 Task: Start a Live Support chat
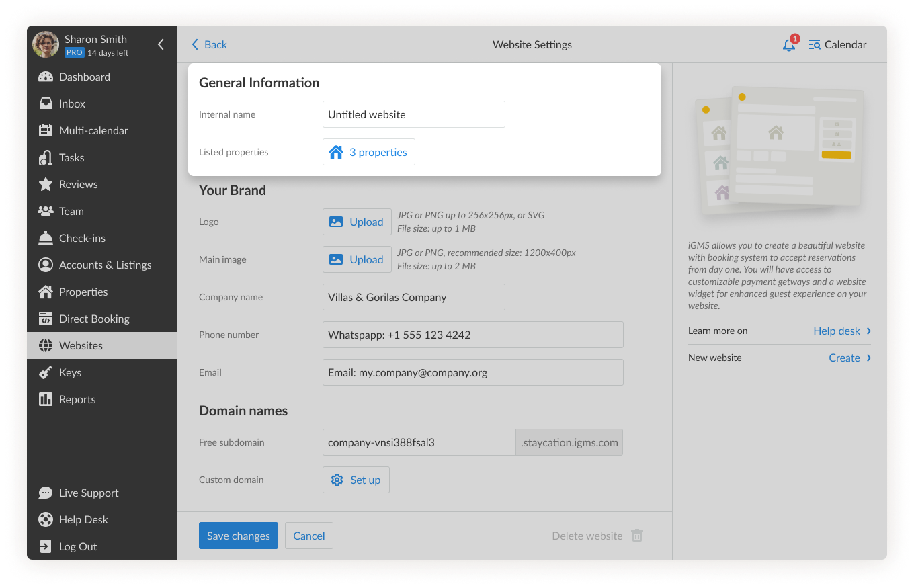pyautogui.click(x=88, y=493)
